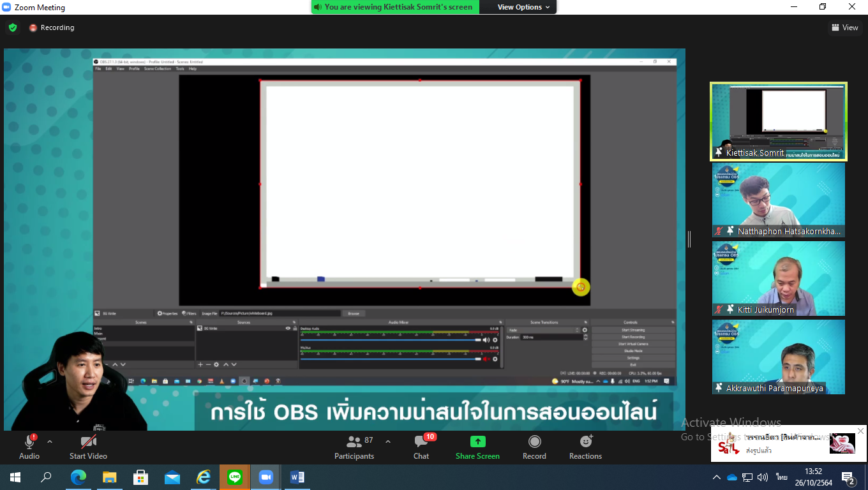Select Akkrawuthi Paramapuneya video thumbnail
Viewport: 868px width, 490px height.
779,357
